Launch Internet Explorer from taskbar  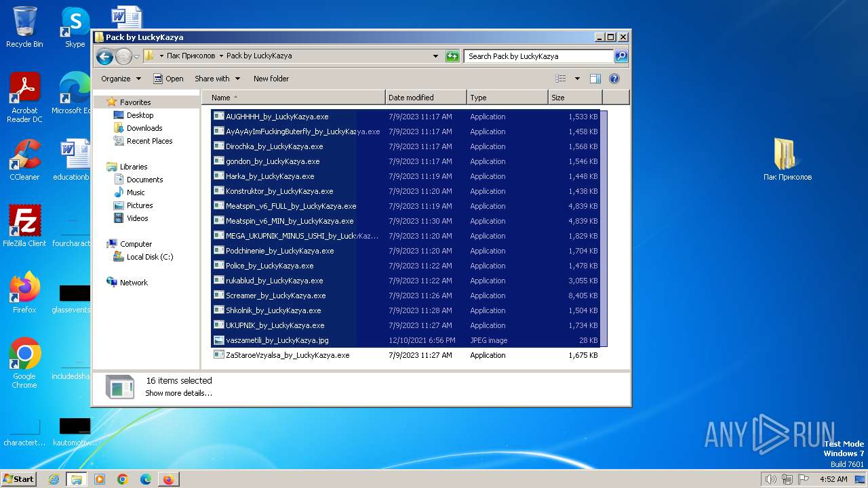pos(54,479)
